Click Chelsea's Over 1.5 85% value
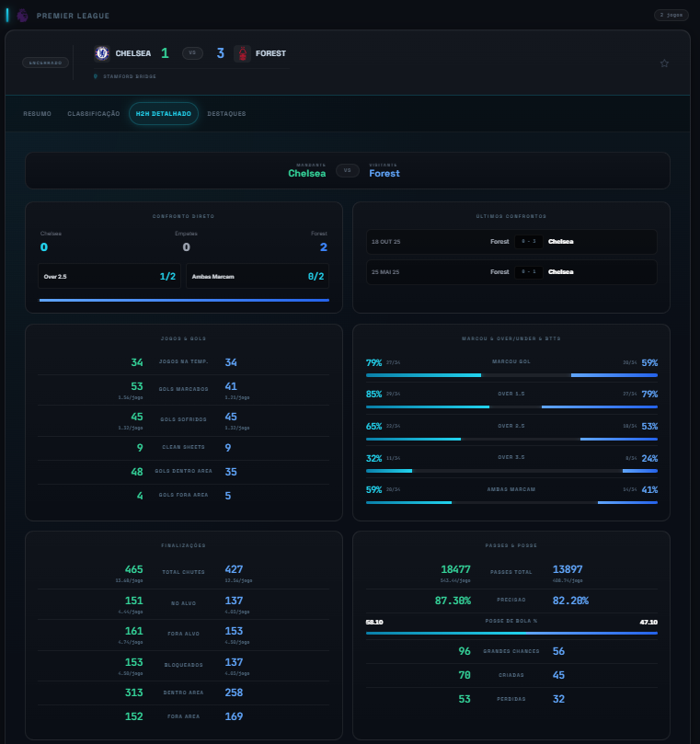700x744 pixels. point(374,395)
